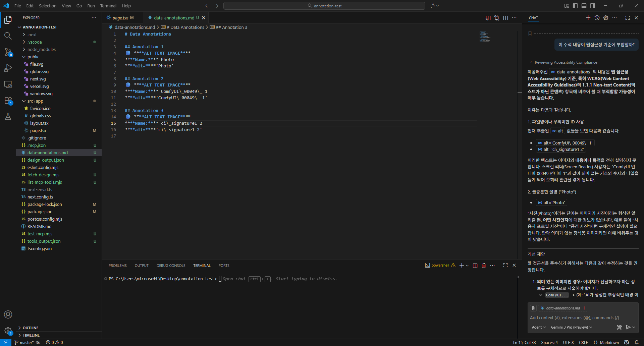Open the notifications bell in status bar
This screenshot has width=644, height=346.
(x=637, y=342)
